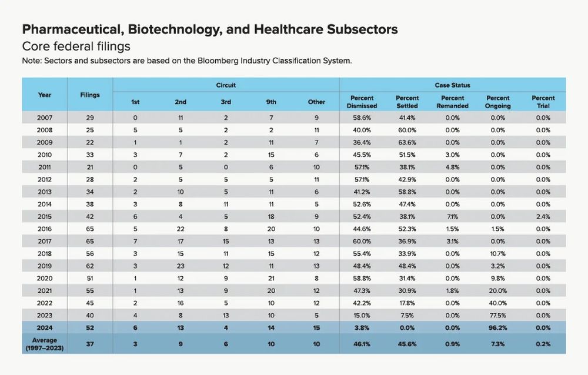Click the Percent Settled column header

coord(407,102)
